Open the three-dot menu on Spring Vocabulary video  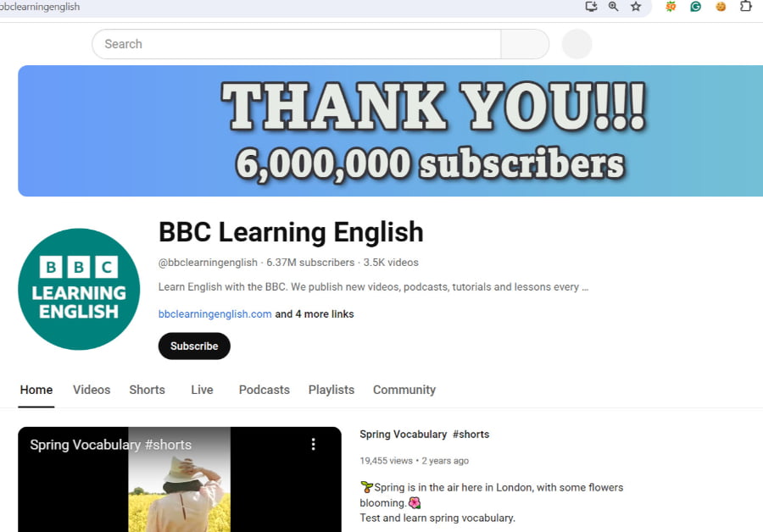point(313,443)
